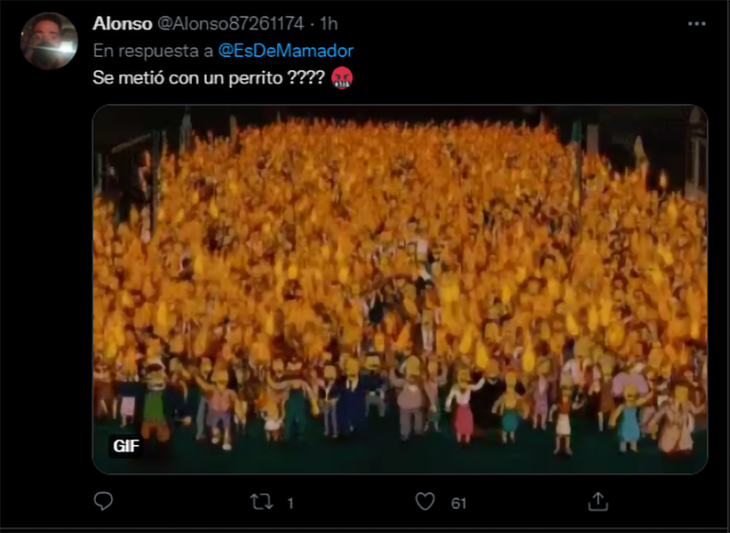Click the En respuesta a label

point(153,51)
